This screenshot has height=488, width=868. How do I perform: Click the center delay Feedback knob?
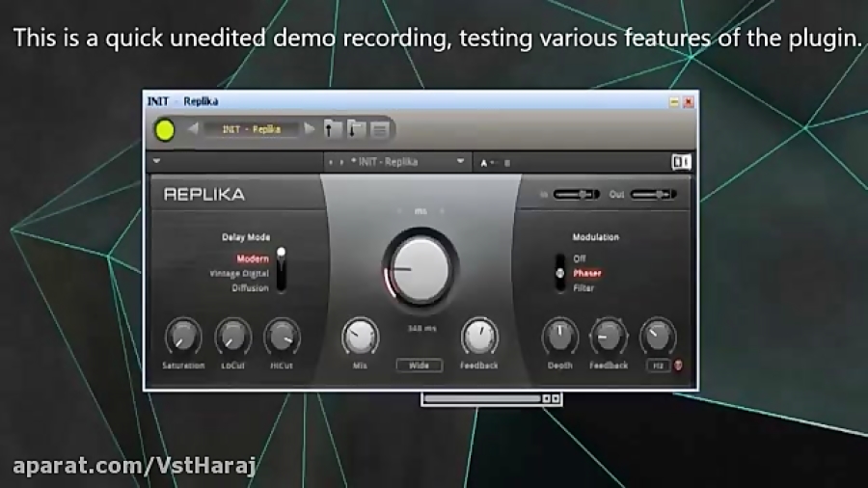click(x=479, y=337)
